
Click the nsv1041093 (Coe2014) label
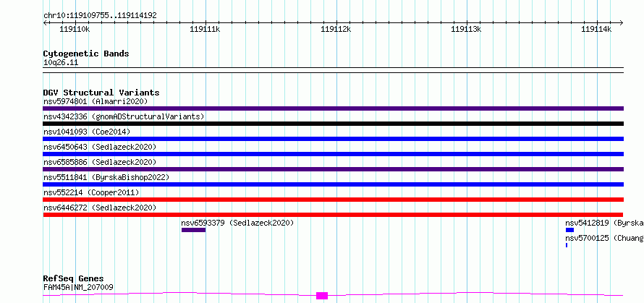(87, 132)
